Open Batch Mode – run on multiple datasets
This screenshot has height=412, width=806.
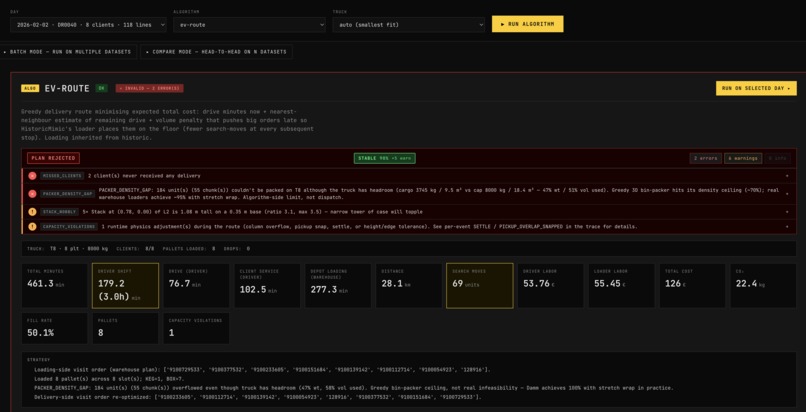67,52
